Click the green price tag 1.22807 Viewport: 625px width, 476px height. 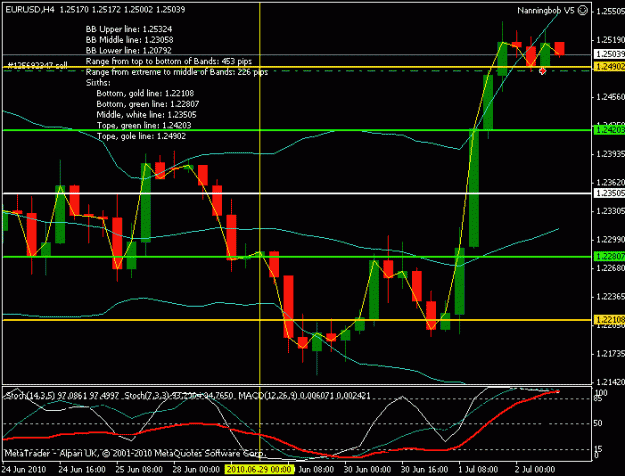tap(609, 256)
